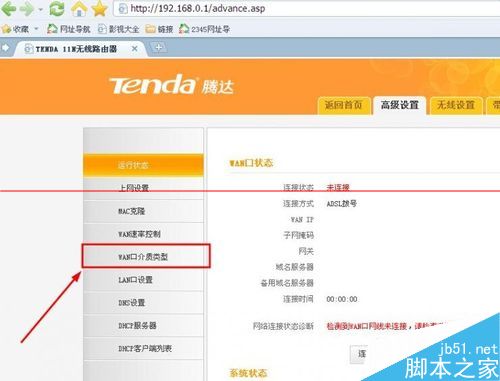Switch to the 高级设置 tab
This screenshot has width=500, height=381.
[400, 106]
